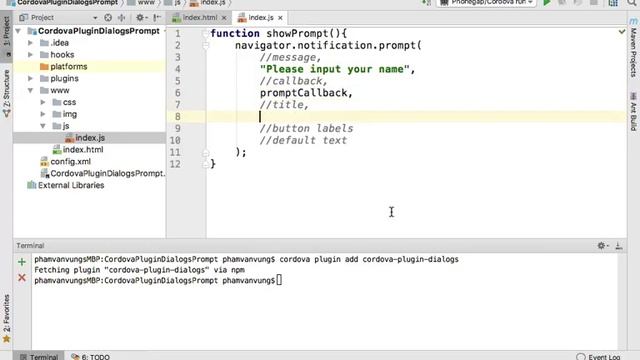
Task: Toggle fold marker on line 2
Action: 206,45
